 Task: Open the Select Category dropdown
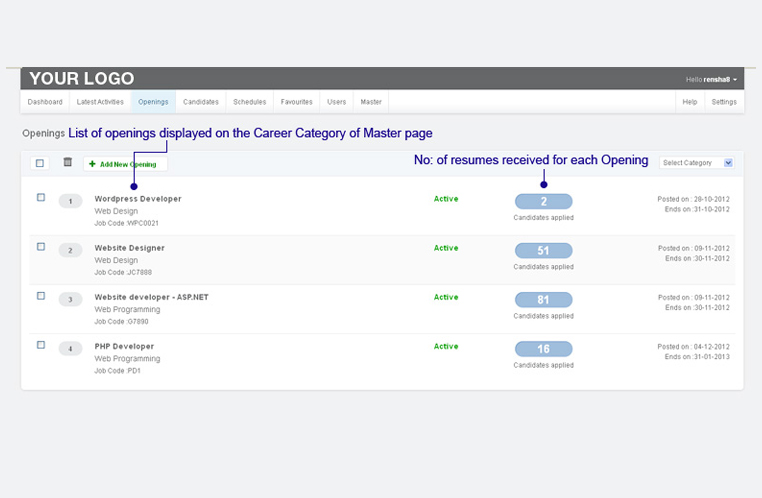(697, 163)
